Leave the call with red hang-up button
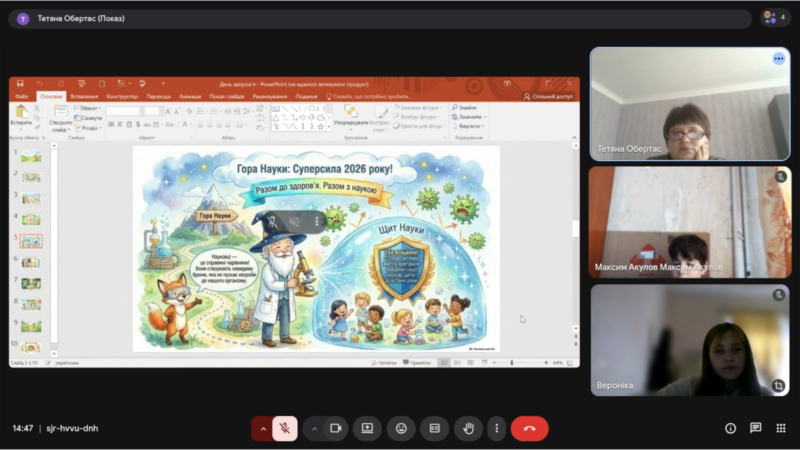Screen dimensions: 800x450 tap(529, 428)
